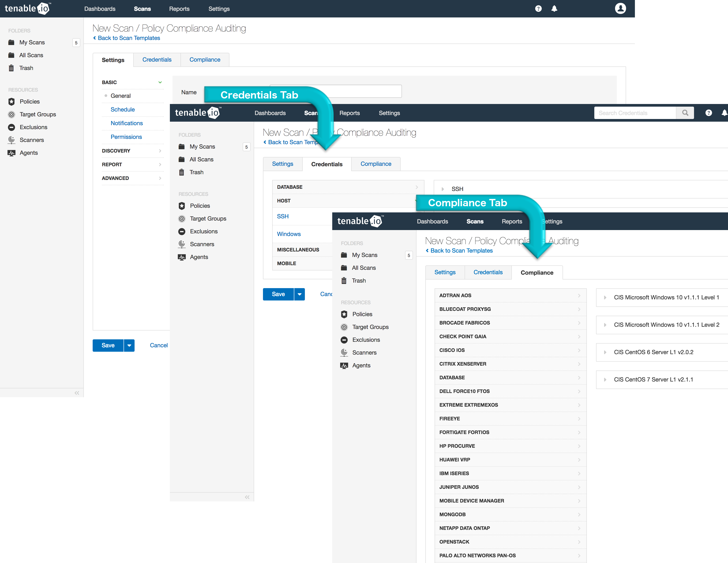
Task: Click Policies icon in Compliance window sidebar
Action: (344, 314)
